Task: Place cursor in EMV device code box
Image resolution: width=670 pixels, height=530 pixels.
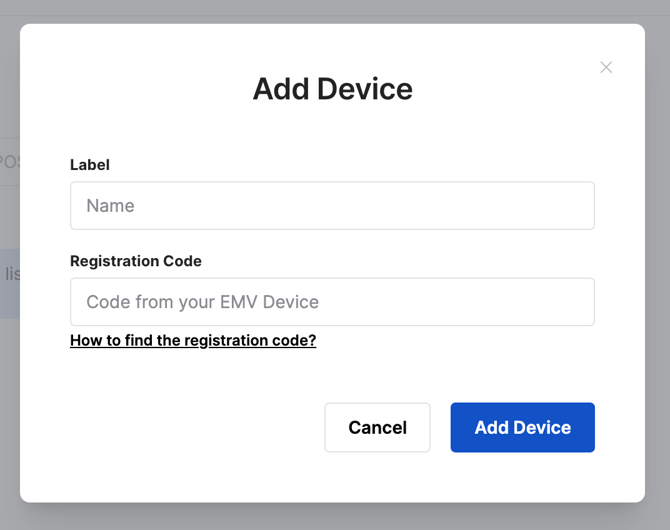Action: [332, 302]
